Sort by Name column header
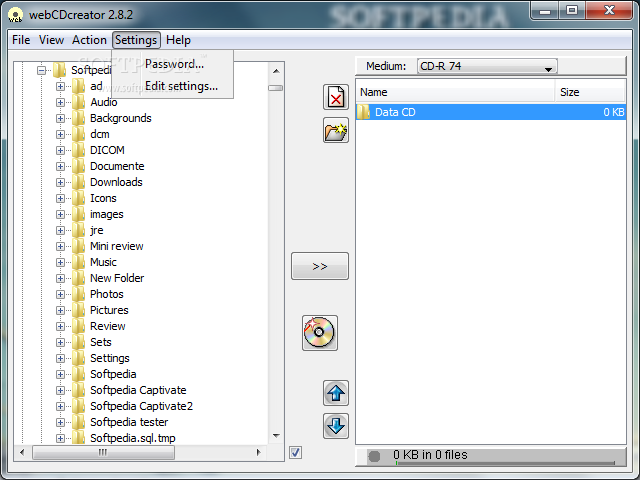Screen dimensions: 640x480 pos(455,92)
